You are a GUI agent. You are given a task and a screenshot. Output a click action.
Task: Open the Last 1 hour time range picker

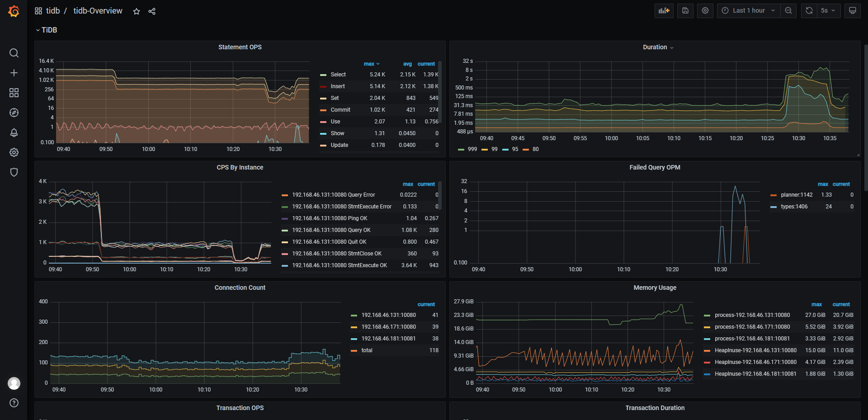(x=748, y=10)
